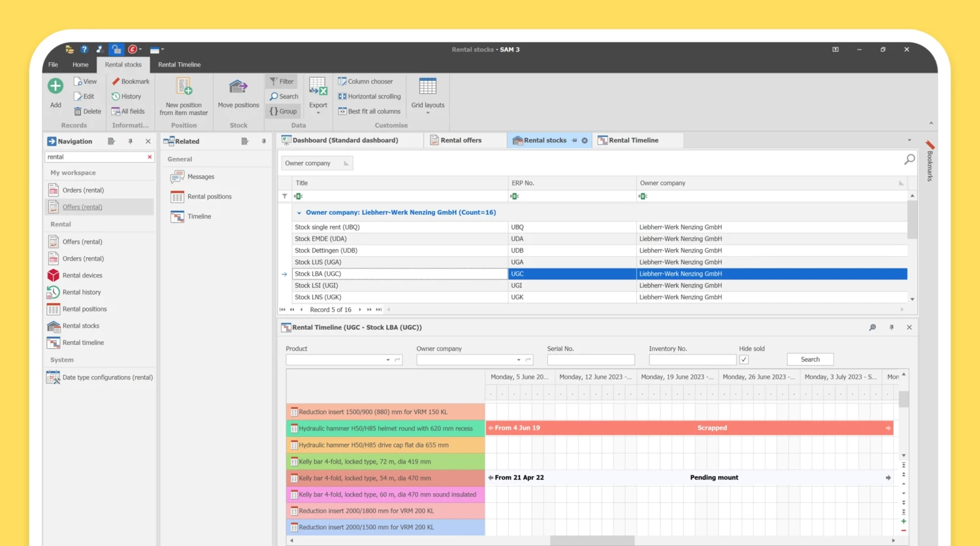Click the Serial No. input field
This screenshot has width=980, height=546.
[591, 360]
